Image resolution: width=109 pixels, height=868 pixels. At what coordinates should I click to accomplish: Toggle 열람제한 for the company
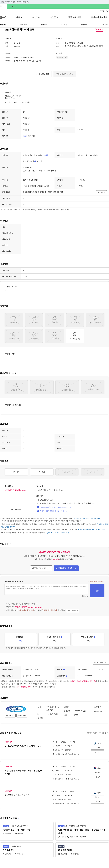pyautogui.click(x=22, y=716)
